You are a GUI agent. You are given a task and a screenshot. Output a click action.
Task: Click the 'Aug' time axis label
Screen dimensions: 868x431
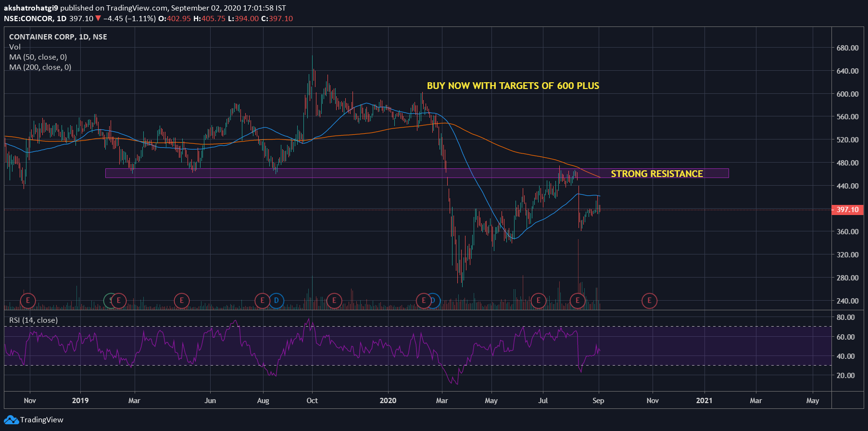(x=263, y=400)
